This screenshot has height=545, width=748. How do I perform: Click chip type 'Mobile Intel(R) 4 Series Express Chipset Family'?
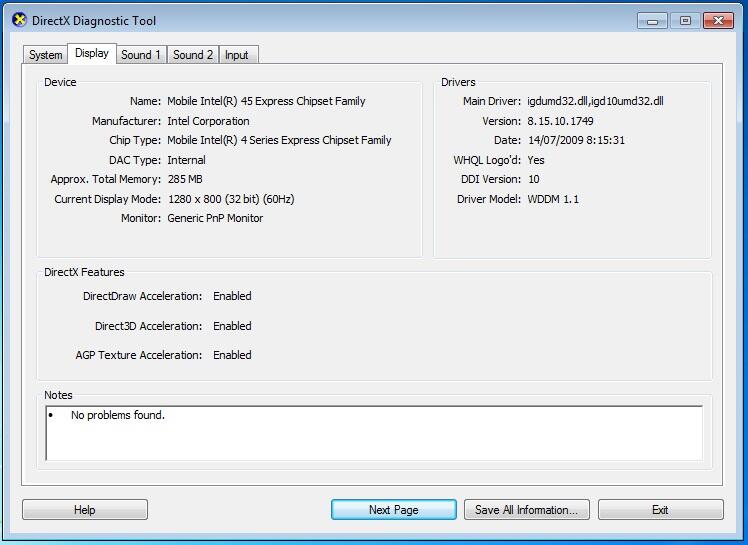pyautogui.click(x=280, y=140)
